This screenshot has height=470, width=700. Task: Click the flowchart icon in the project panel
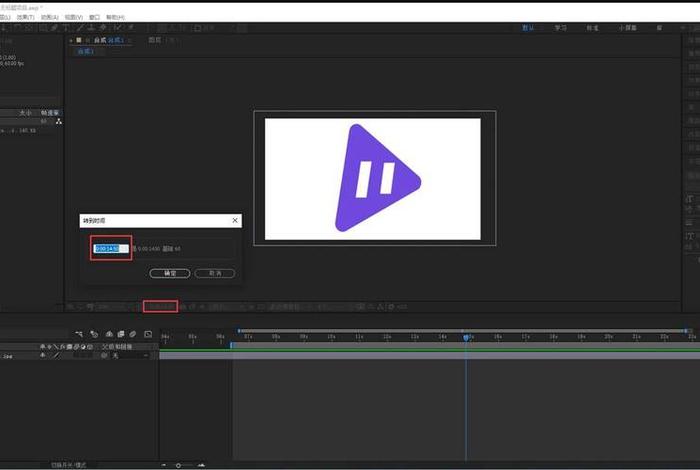tap(58, 121)
